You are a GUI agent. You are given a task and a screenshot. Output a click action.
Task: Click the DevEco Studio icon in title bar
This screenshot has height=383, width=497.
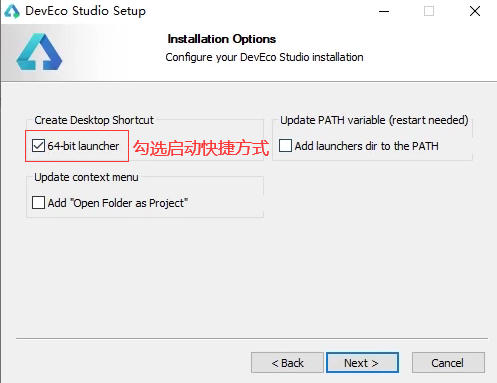click(12, 11)
